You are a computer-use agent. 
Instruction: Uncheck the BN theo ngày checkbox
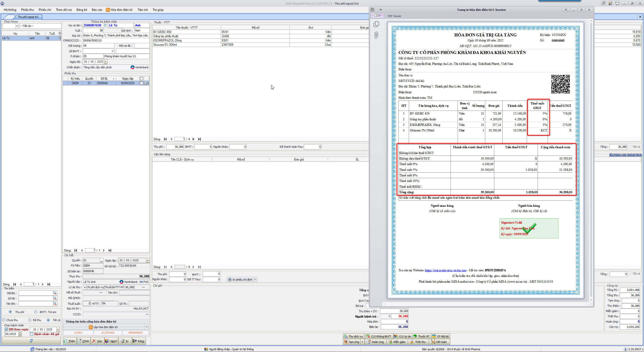(x=7, y=329)
